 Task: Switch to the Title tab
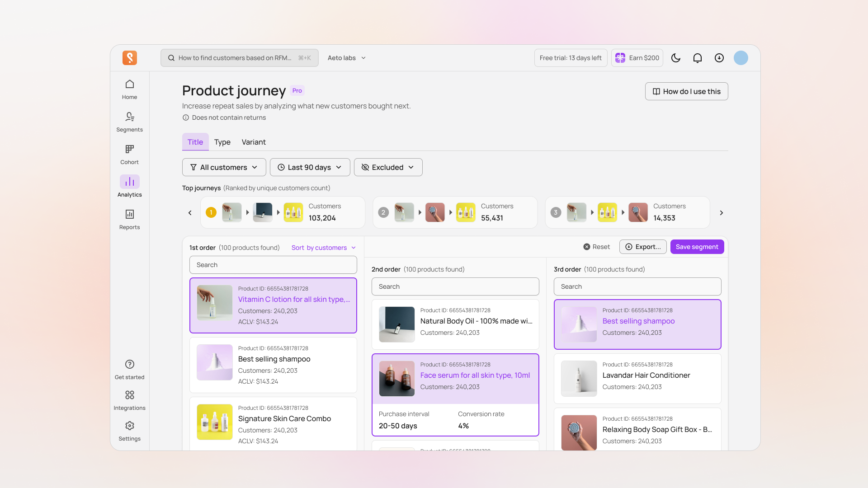[195, 142]
